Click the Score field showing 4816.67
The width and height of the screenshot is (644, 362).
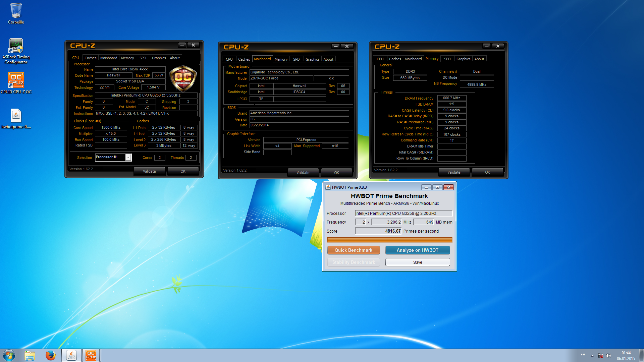pos(378,231)
